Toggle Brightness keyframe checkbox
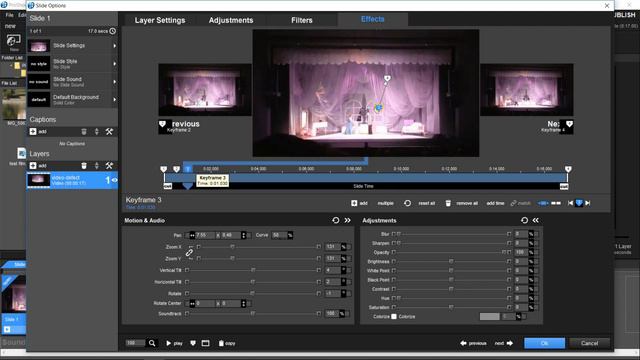Screen dimensions: 640x360 [393, 261]
